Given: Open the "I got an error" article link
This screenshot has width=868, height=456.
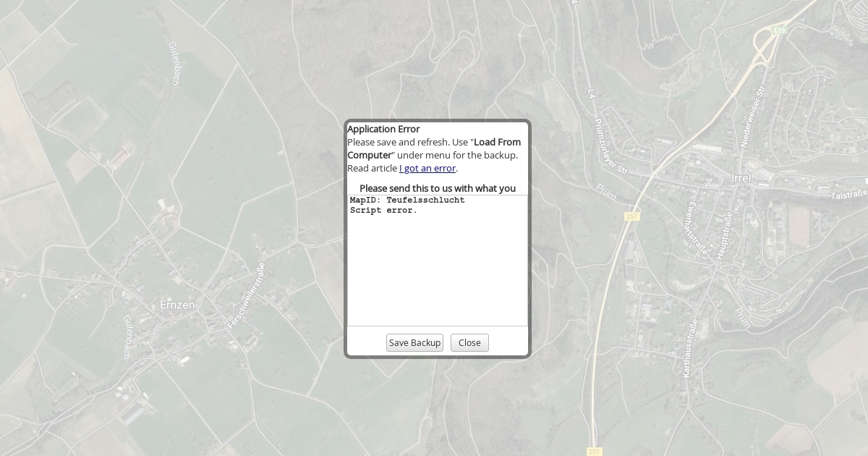Looking at the screenshot, I should tap(427, 168).
